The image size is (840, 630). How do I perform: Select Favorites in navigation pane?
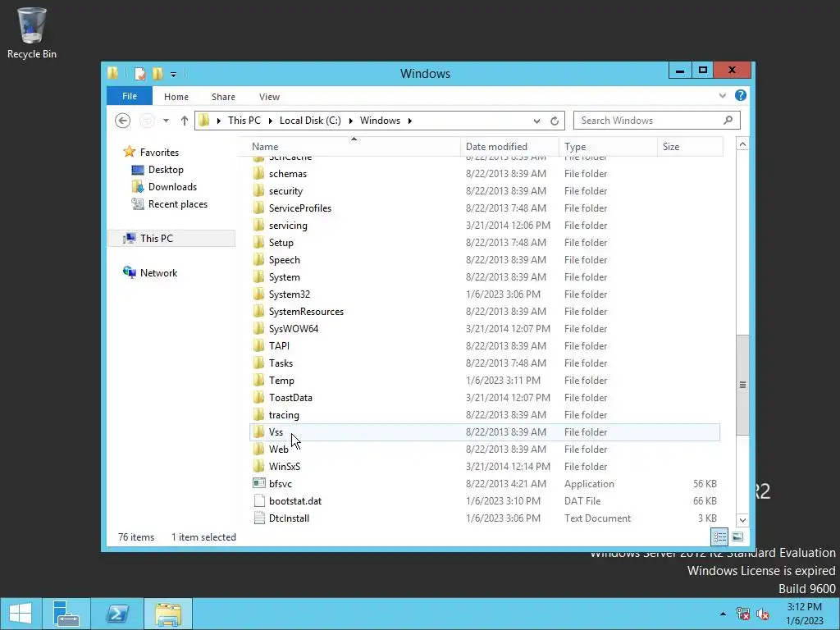coord(159,152)
